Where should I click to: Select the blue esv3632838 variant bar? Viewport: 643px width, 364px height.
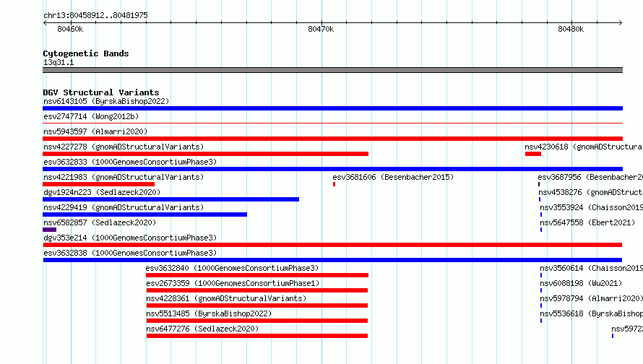click(x=332, y=260)
